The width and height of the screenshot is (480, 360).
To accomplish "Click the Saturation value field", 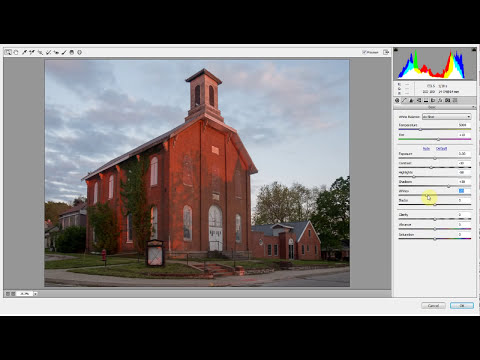I will (x=463, y=235).
